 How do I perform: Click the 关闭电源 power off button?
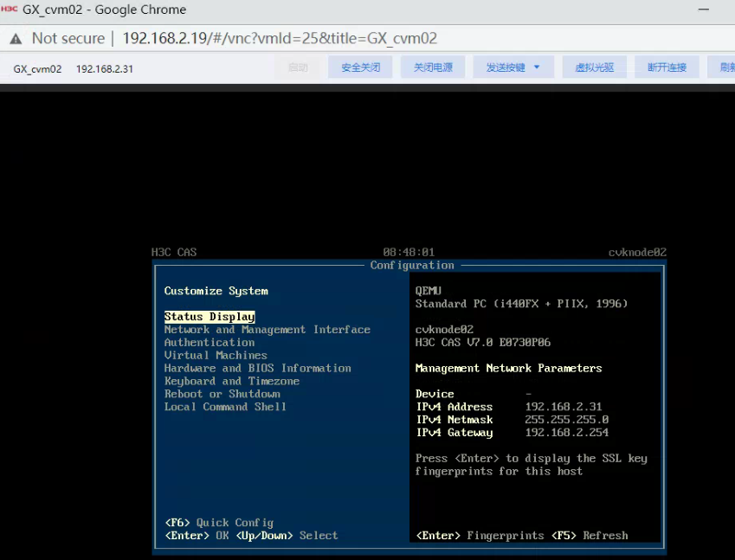click(x=433, y=68)
